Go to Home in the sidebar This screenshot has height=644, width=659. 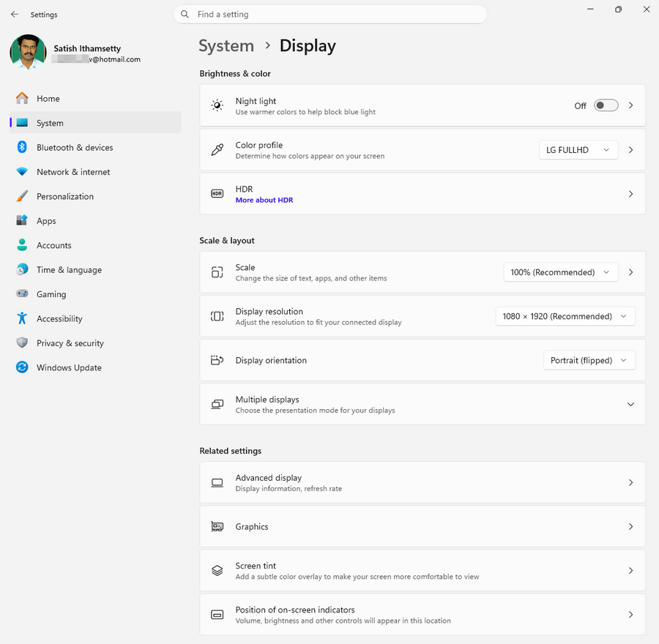pyautogui.click(x=95, y=98)
